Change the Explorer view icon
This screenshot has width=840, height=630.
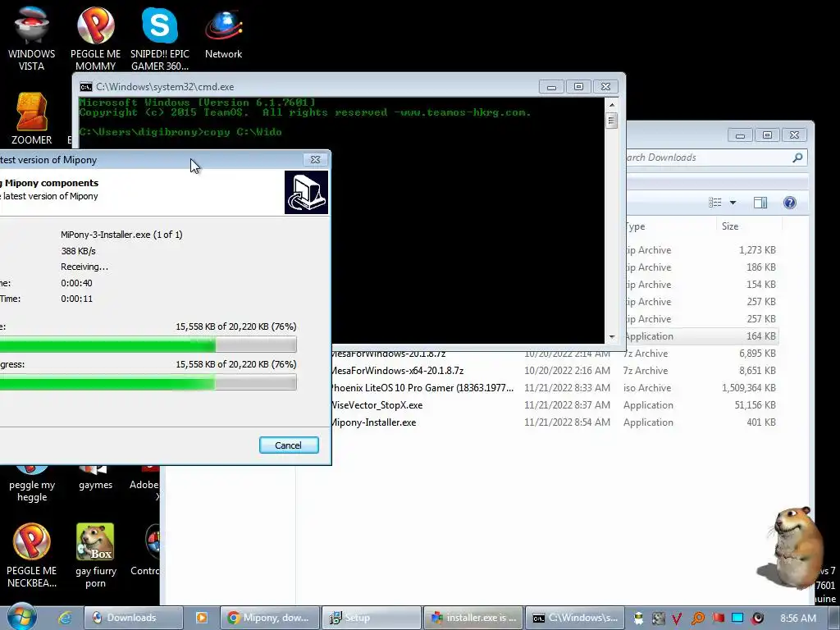[x=715, y=203]
